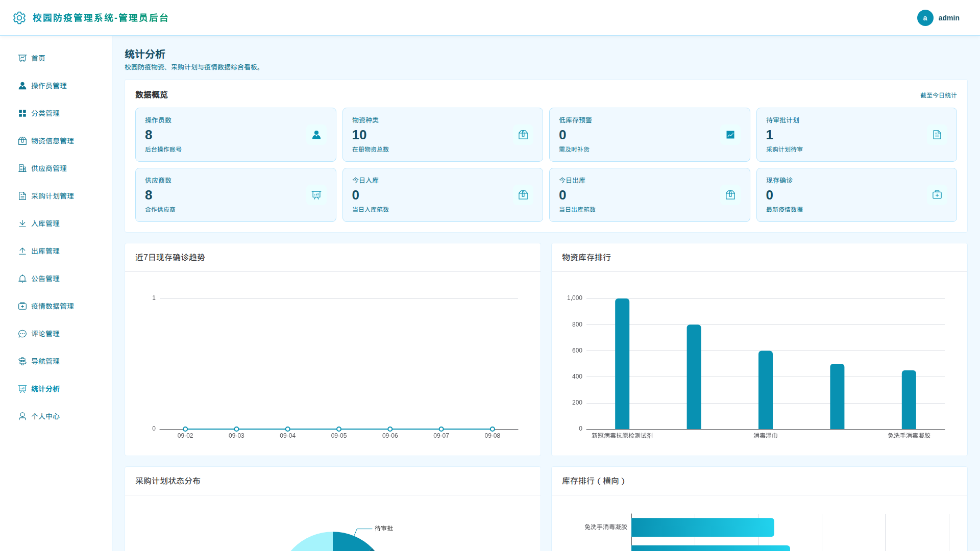Click the 今日入库 card box icon

[x=523, y=195]
